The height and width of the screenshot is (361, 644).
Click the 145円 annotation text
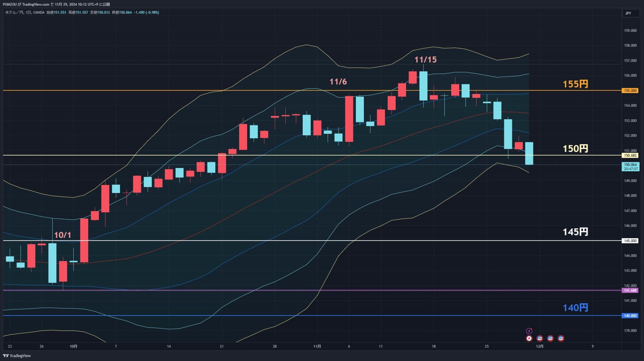[575, 232]
